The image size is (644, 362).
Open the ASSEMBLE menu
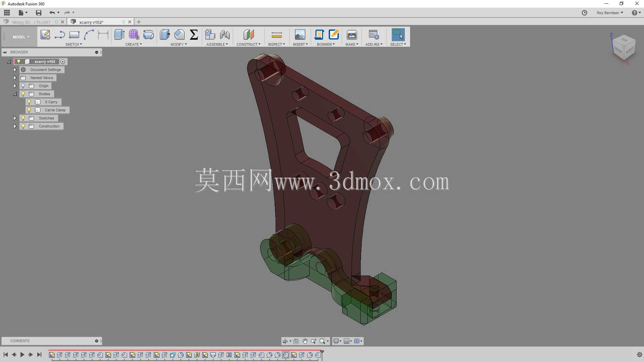[x=217, y=44]
